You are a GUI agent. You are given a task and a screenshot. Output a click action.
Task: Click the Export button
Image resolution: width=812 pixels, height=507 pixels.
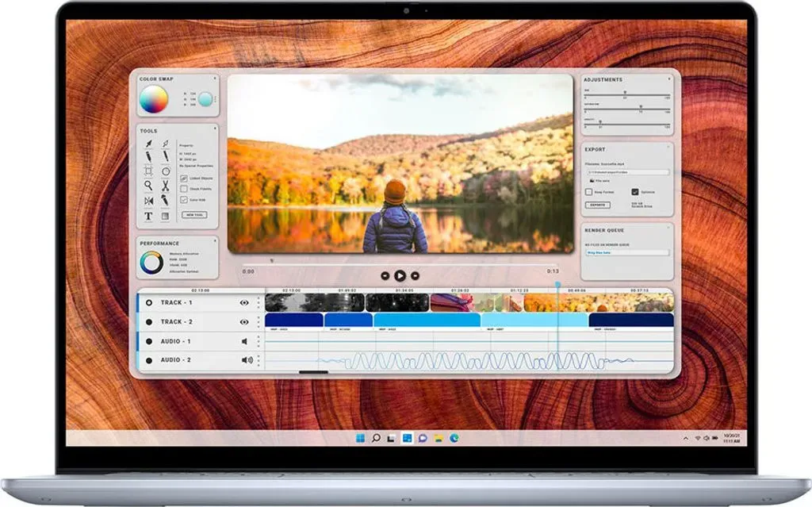click(x=598, y=205)
